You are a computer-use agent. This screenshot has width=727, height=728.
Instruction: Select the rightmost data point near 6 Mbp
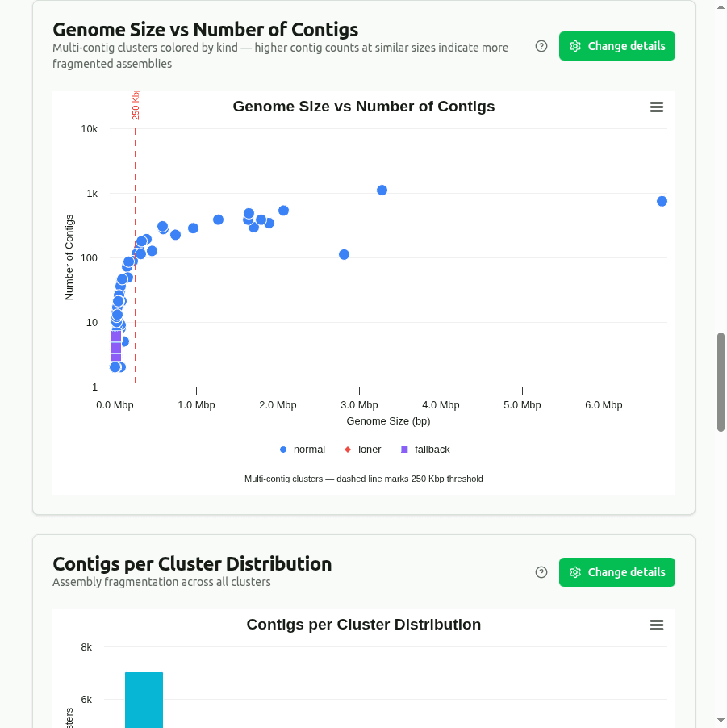(662, 200)
